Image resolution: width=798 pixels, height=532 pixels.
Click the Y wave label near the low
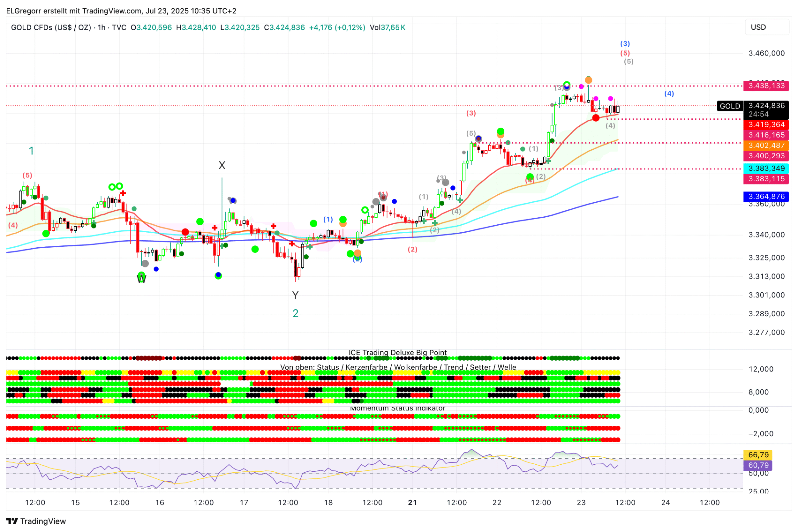(x=295, y=295)
